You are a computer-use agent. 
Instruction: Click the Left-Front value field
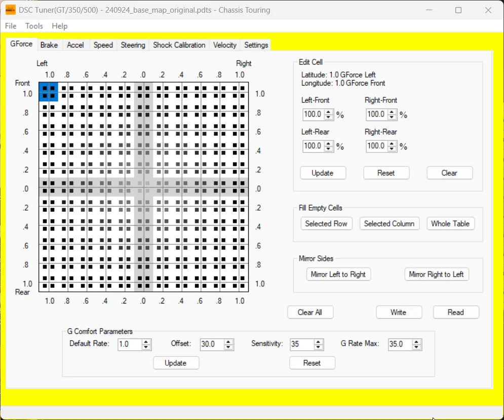tap(314, 114)
